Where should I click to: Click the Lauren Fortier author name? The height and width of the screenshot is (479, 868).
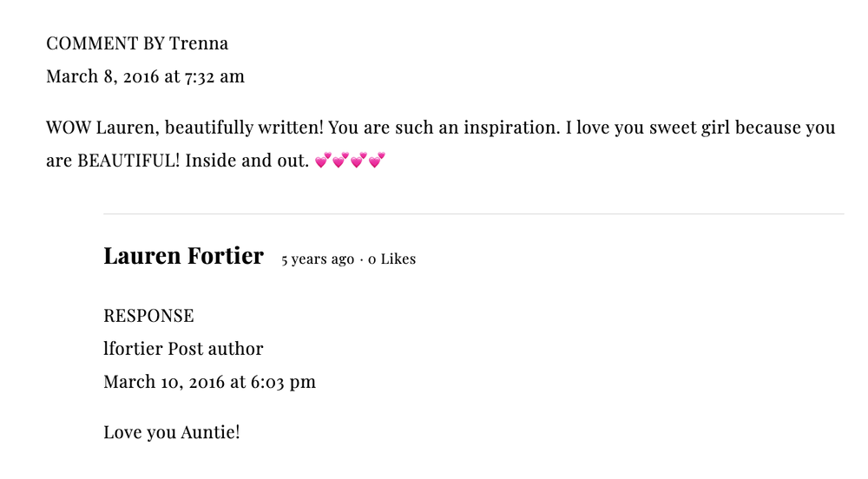(x=183, y=256)
